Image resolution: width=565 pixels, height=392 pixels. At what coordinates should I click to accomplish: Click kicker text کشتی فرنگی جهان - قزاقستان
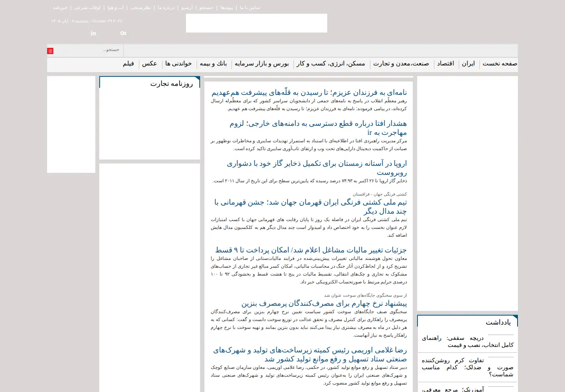tap(380, 194)
